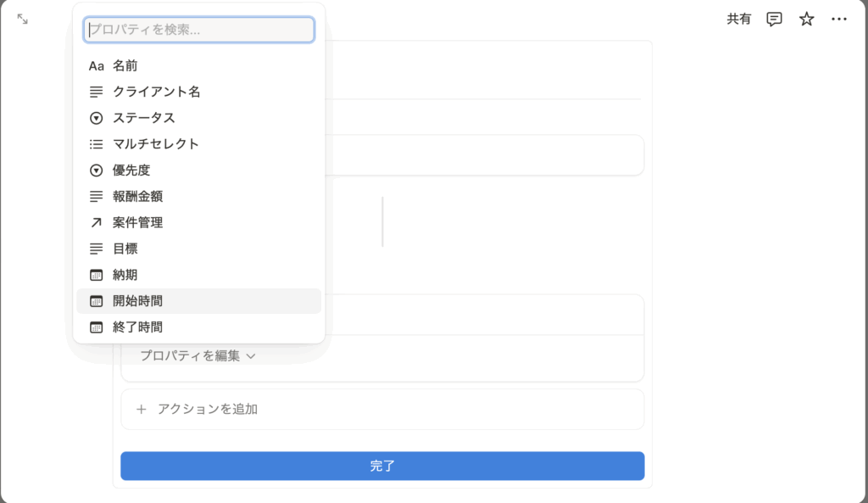The width and height of the screenshot is (868, 503).
Task: Focus the プロパティを検索 search field
Action: 199,30
